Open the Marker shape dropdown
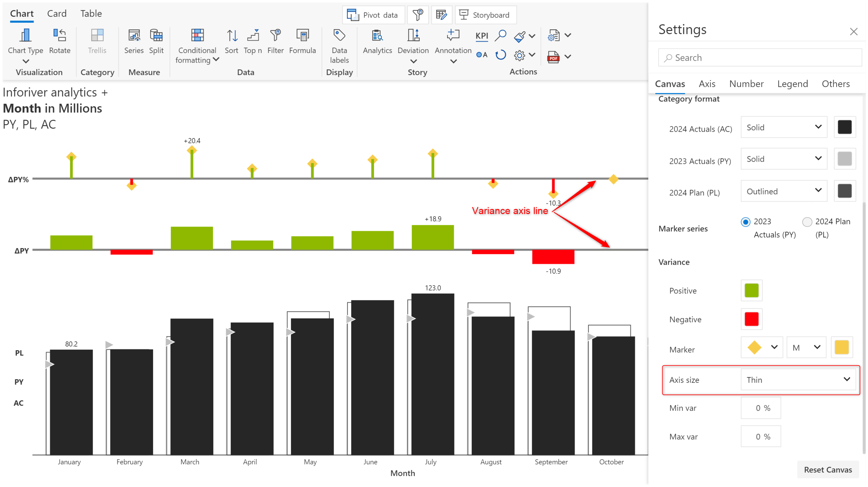868x487 pixels. [762, 347]
